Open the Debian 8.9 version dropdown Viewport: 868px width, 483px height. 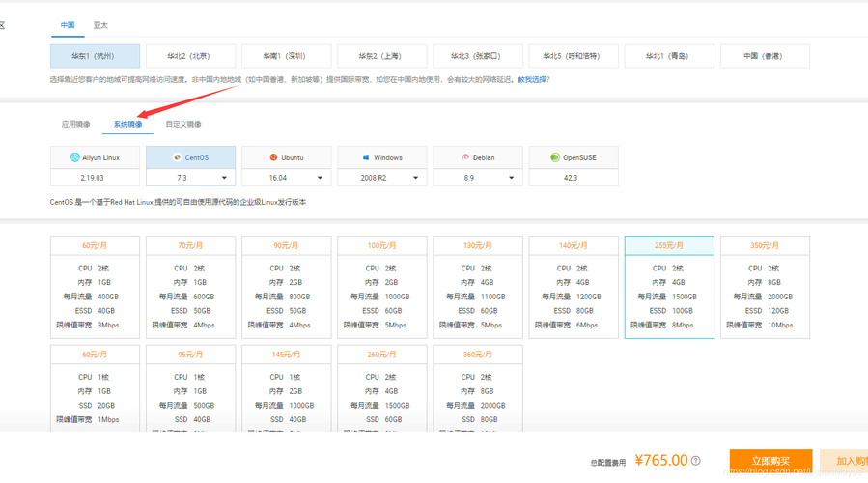[x=478, y=178]
